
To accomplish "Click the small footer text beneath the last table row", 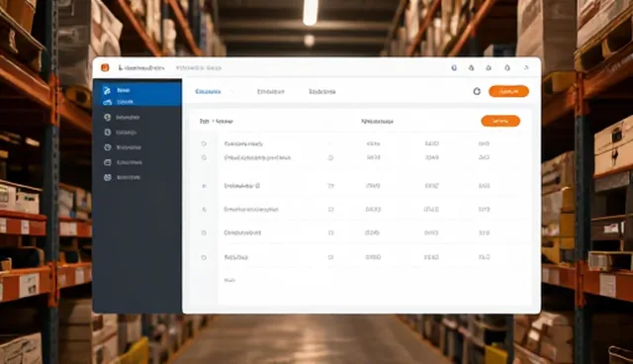I will click(x=229, y=280).
